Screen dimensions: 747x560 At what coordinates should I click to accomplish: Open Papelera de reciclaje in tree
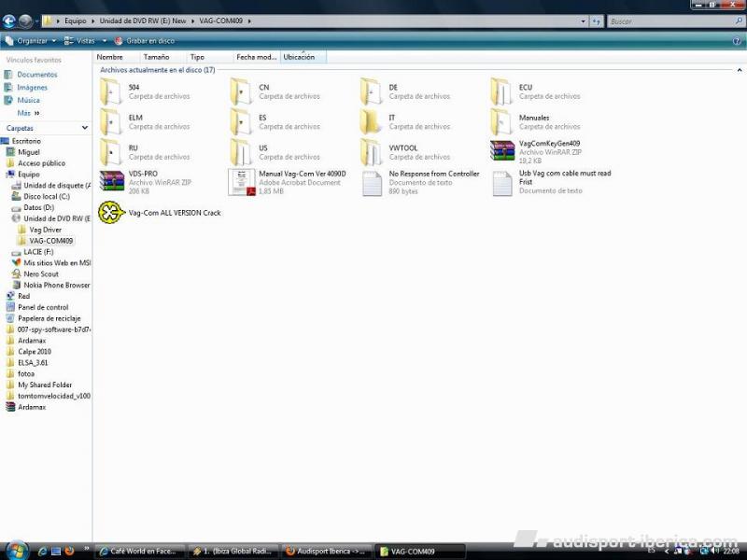pos(44,318)
